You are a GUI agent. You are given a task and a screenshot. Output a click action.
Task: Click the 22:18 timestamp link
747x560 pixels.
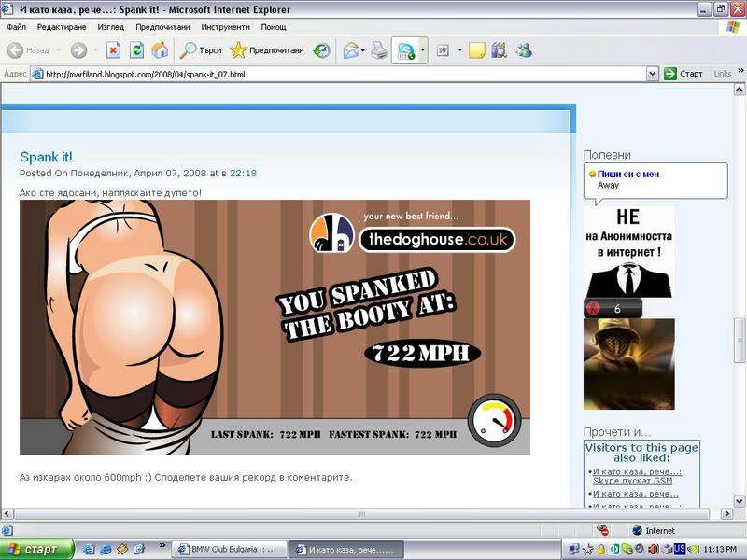(243, 174)
